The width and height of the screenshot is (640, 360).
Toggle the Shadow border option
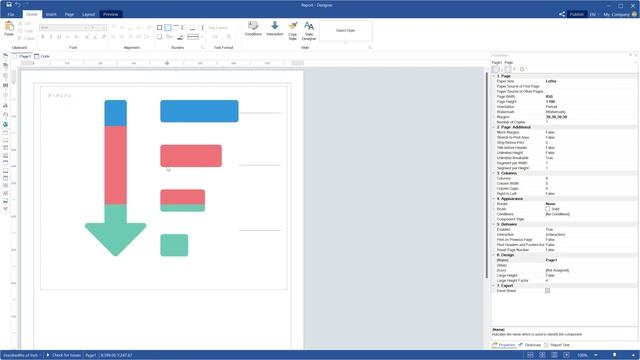160,37
